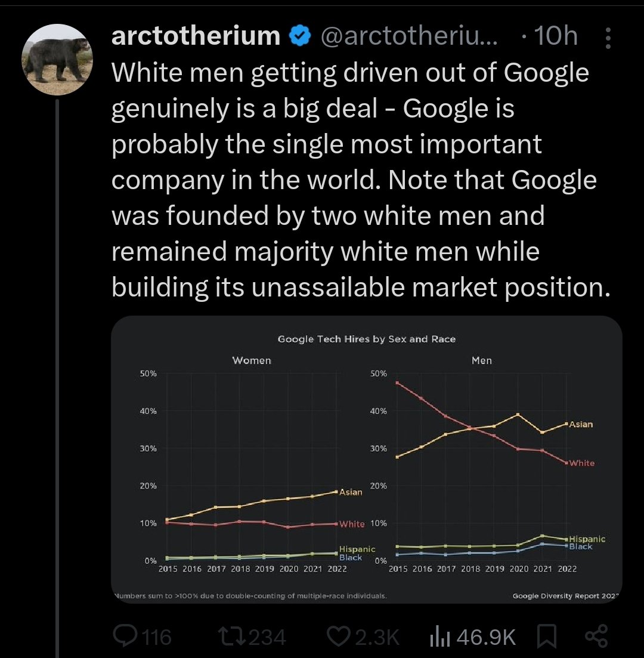Click the tweet text body
This screenshot has width=644, height=658.
pos(361,180)
